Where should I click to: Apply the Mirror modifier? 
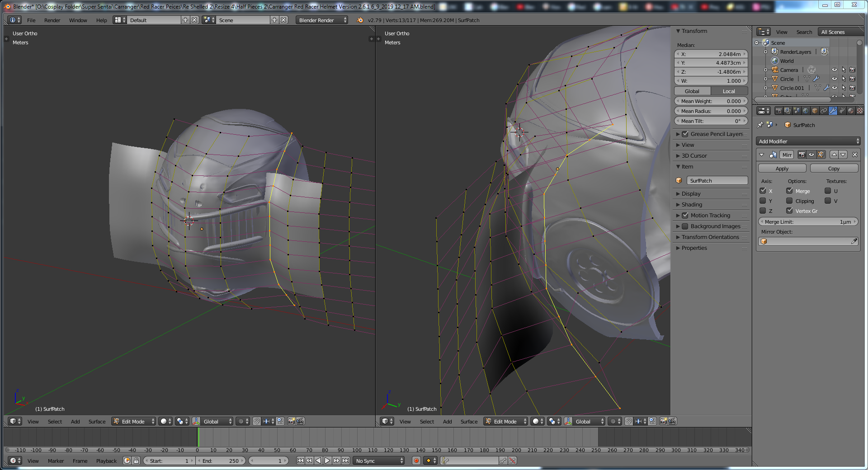pos(782,168)
